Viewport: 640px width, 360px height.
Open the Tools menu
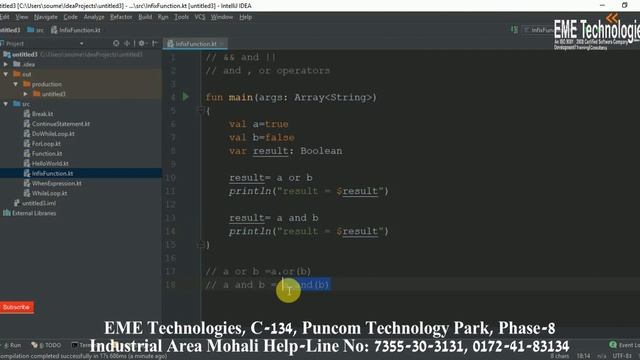(x=181, y=17)
